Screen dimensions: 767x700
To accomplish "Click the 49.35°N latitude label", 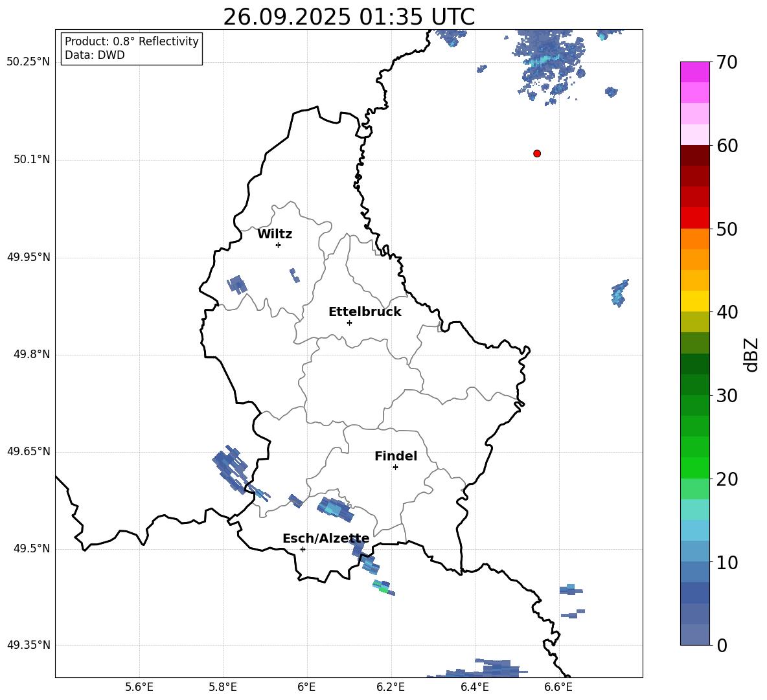I will click(28, 645).
